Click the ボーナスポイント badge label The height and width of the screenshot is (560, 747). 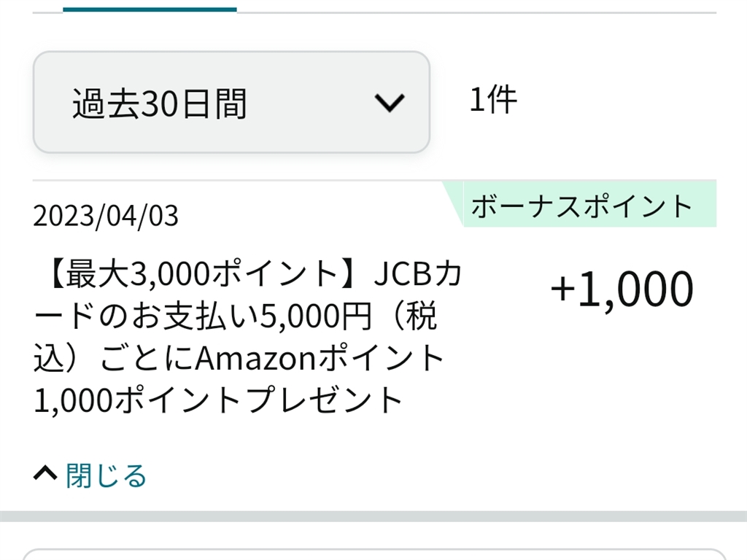(x=581, y=206)
